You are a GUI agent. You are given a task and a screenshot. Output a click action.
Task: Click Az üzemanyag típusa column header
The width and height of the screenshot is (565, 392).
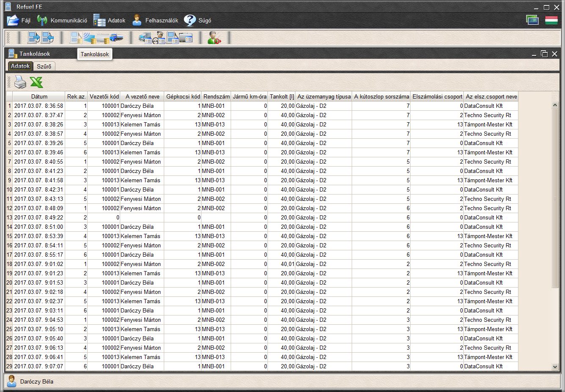(x=324, y=96)
